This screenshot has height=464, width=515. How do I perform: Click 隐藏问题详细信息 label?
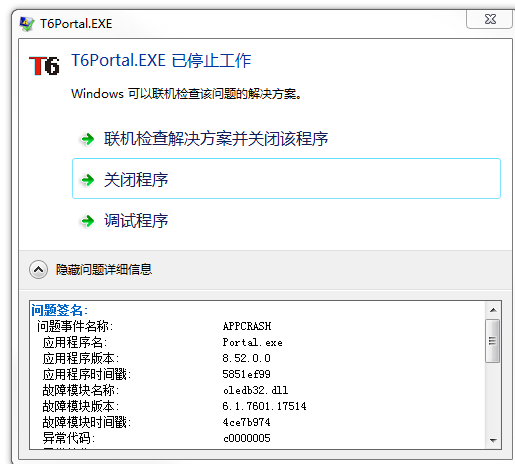(x=104, y=269)
